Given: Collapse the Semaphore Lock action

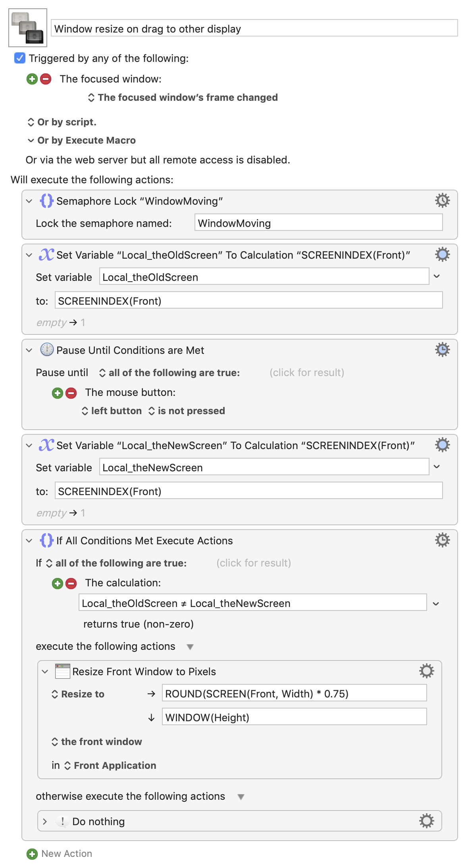Looking at the screenshot, I should click(29, 201).
